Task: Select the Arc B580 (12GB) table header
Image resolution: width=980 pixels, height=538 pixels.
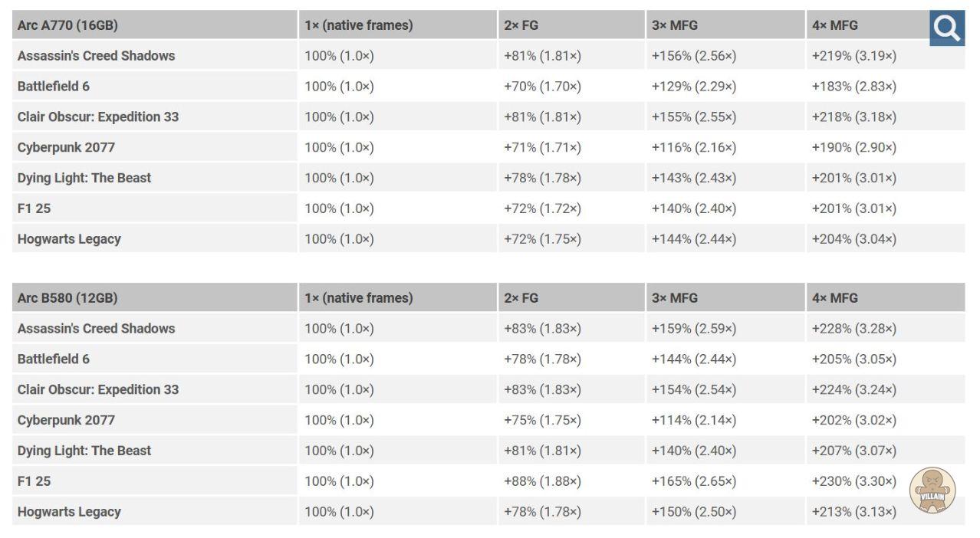Action: click(67, 298)
